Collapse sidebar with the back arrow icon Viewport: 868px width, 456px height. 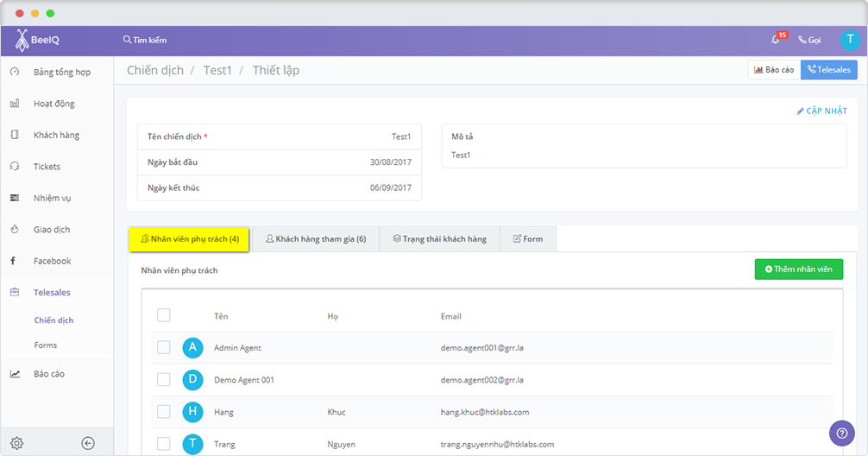point(88,443)
